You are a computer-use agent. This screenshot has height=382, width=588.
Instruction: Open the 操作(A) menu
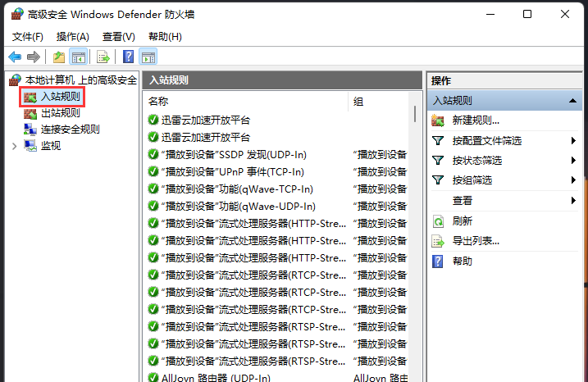coord(72,37)
